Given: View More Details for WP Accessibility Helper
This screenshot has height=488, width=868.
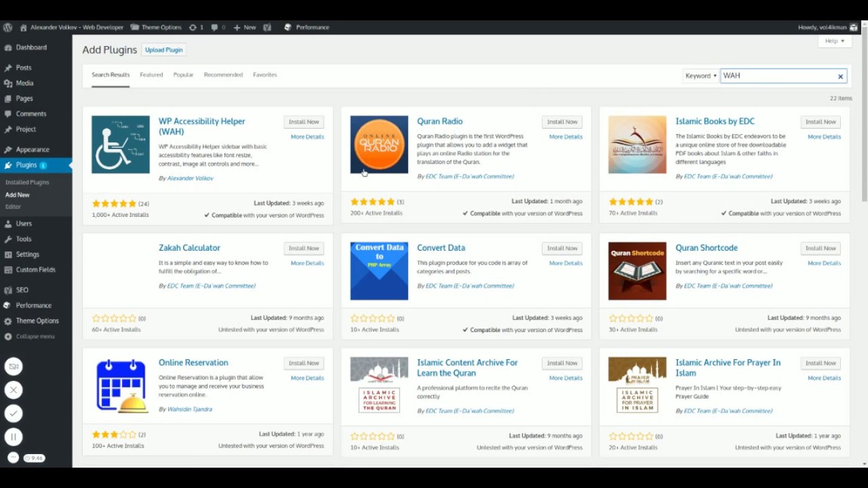Looking at the screenshot, I should 307,137.
